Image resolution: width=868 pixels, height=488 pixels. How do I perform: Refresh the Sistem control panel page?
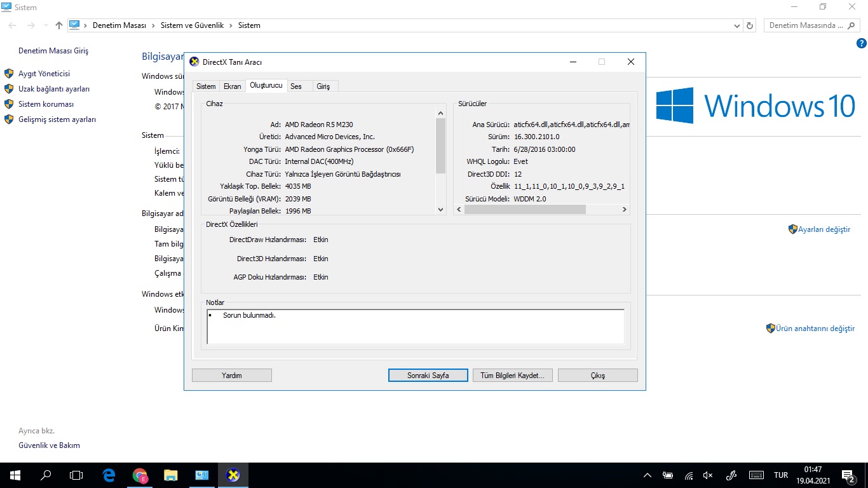click(750, 25)
